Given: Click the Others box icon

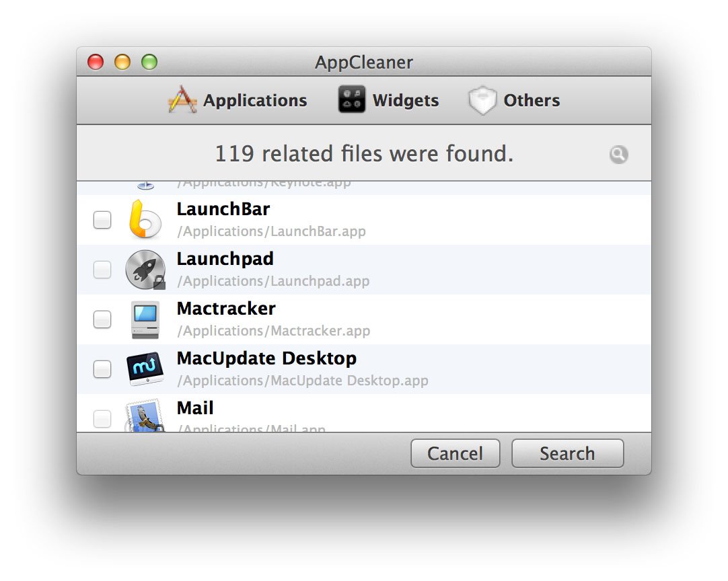Looking at the screenshot, I should [482, 100].
